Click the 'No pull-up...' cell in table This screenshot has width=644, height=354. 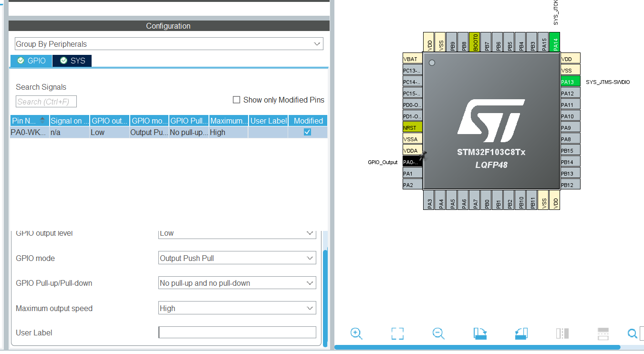[189, 132]
